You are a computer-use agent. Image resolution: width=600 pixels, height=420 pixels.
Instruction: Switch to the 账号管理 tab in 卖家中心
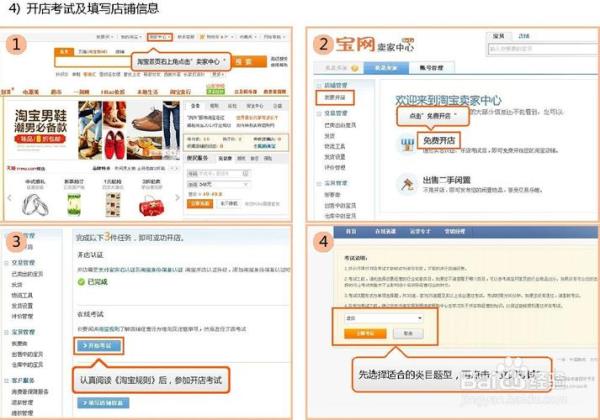point(431,68)
